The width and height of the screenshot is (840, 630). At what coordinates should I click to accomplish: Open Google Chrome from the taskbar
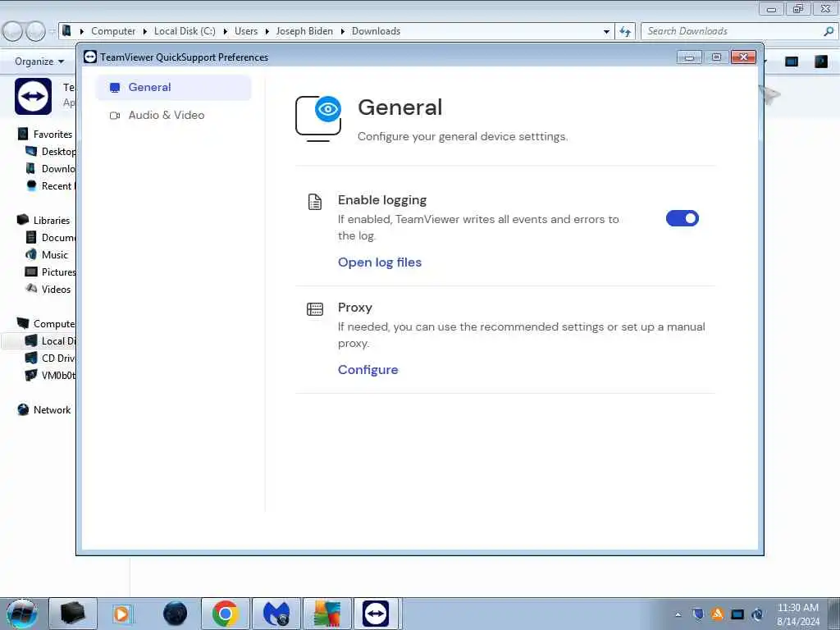225,614
